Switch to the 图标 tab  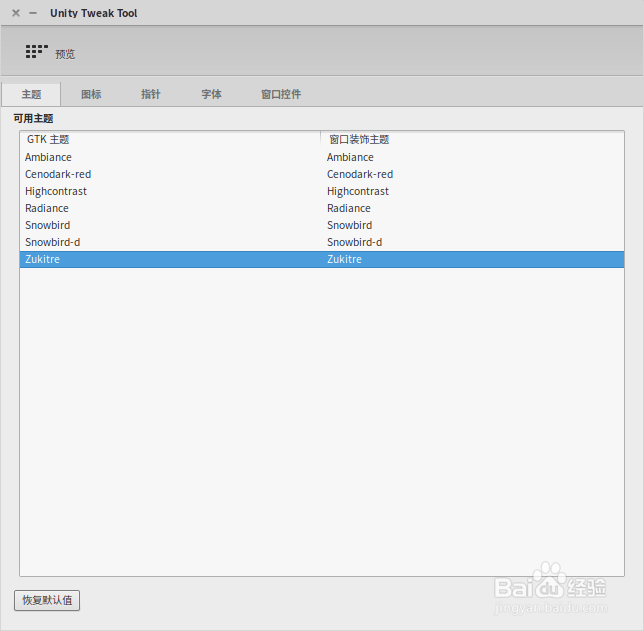tap(91, 94)
